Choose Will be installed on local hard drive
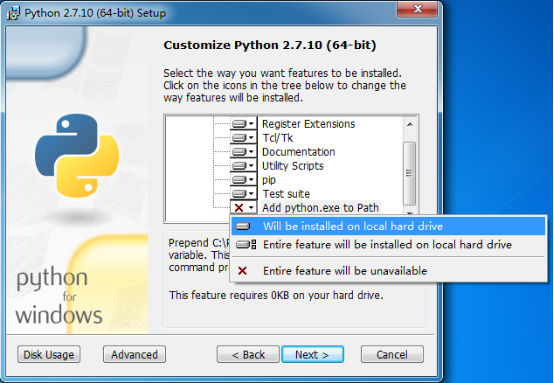This screenshot has width=554, height=383. [388, 226]
